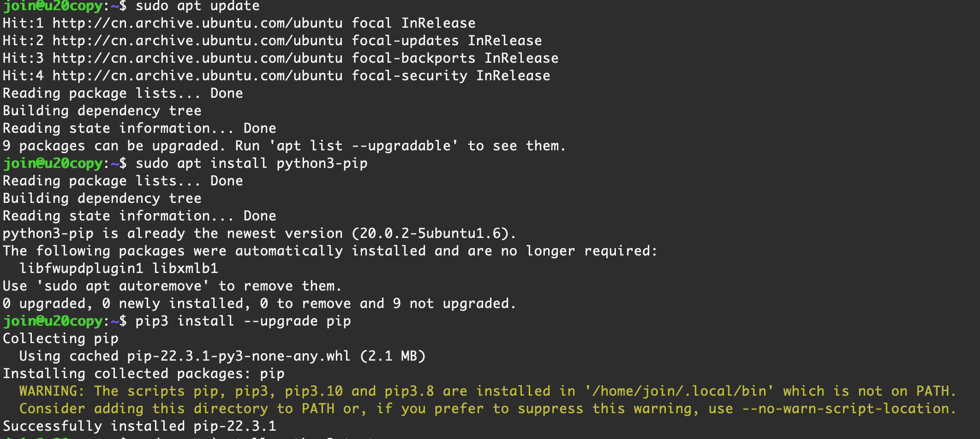
Task: Click the "sudo apt install python3-pip" command
Action: [251, 163]
